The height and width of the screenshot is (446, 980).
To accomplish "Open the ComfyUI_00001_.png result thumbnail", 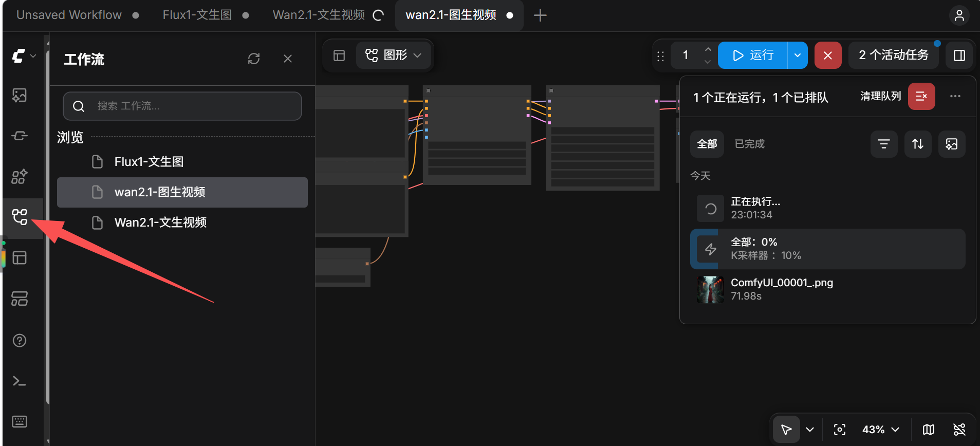I will 710,289.
